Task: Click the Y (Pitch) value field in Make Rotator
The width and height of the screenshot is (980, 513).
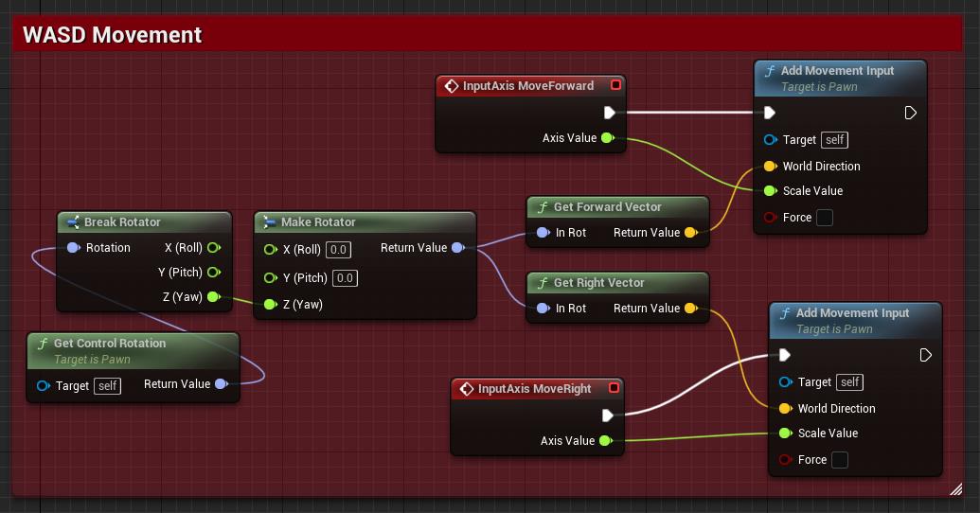Action: [x=345, y=278]
